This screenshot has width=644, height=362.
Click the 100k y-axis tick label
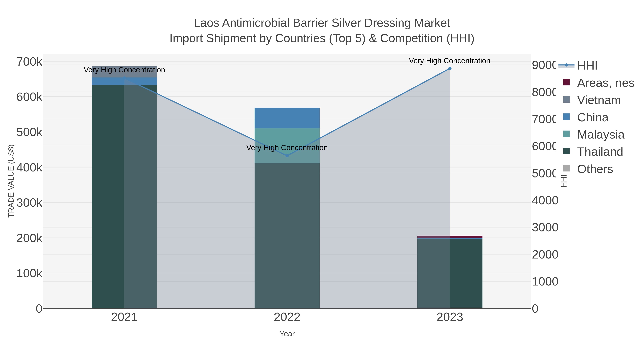30,273
